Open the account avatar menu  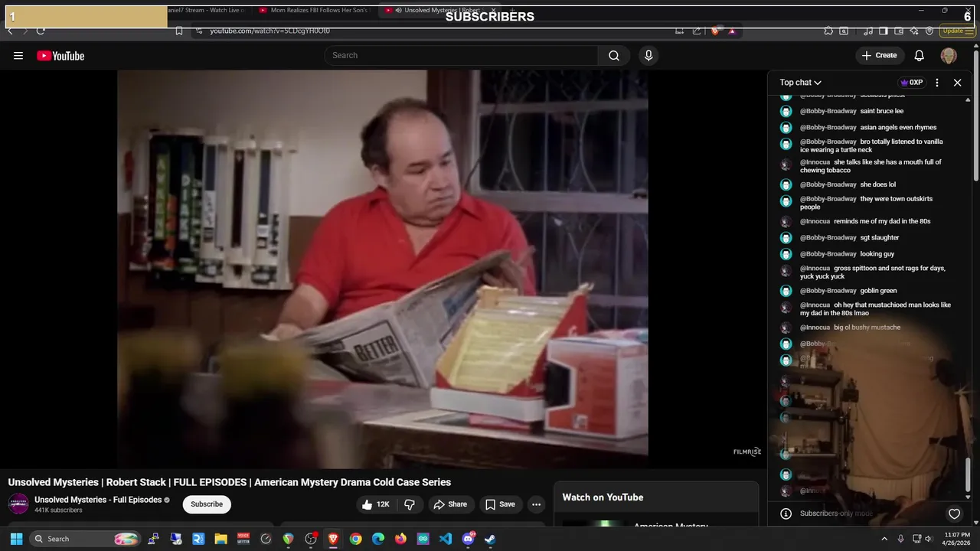click(x=949, y=55)
